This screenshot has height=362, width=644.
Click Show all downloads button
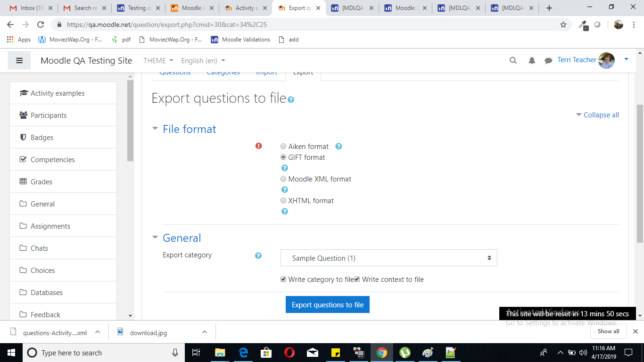pyautogui.click(x=608, y=331)
